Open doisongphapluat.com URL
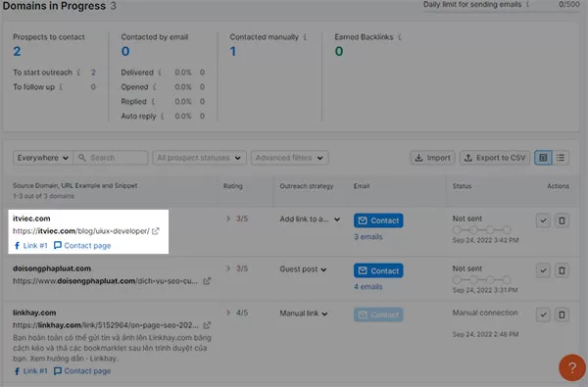The image size is (588, 387). (x=106, y=281)
